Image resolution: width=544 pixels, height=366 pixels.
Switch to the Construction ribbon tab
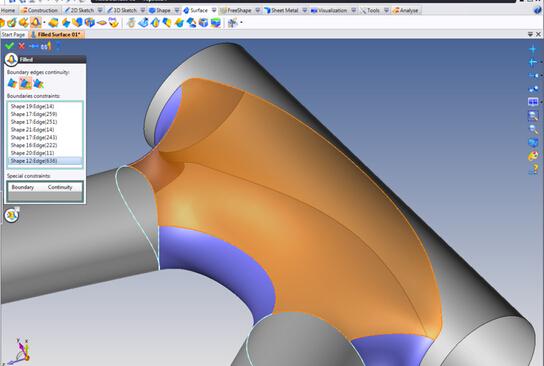click(39, 10)
